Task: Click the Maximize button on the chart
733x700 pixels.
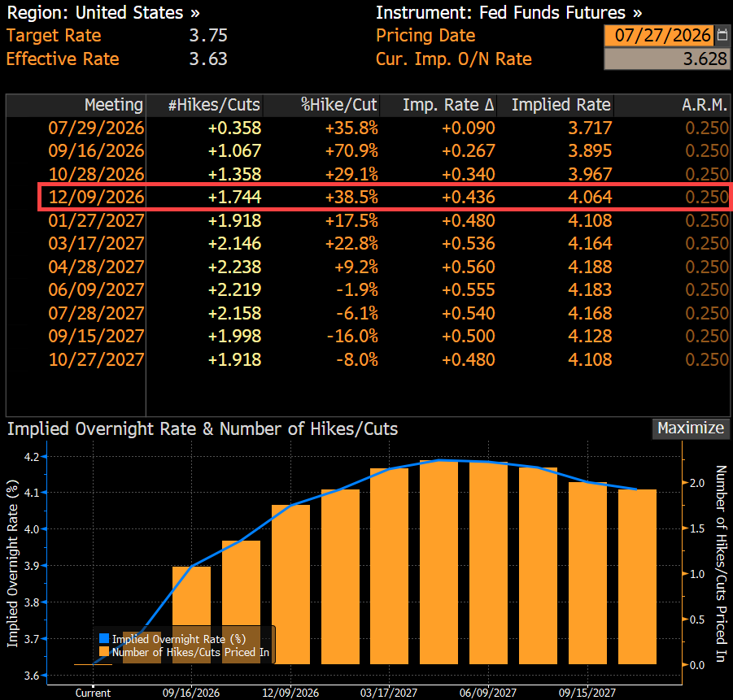Action: point(691,428)
